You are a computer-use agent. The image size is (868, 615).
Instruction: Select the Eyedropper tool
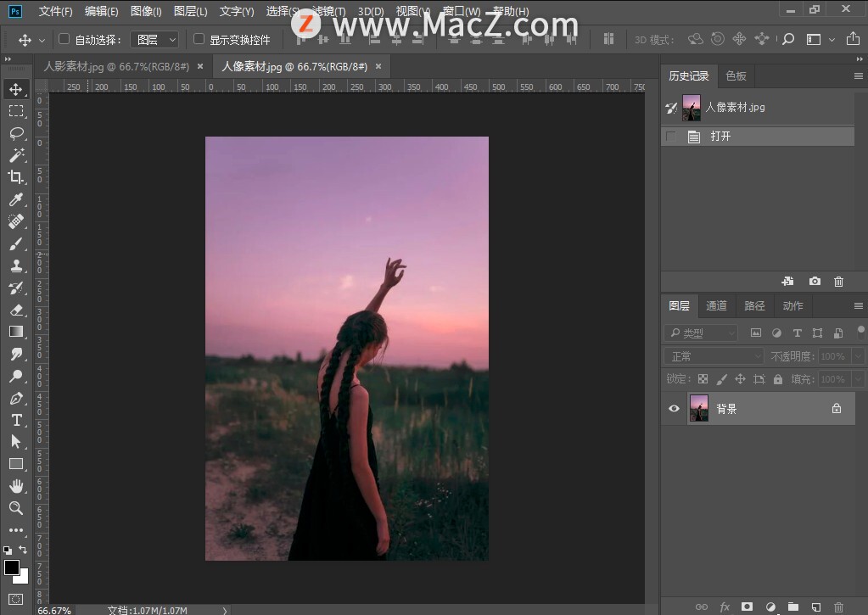point(16,199)
